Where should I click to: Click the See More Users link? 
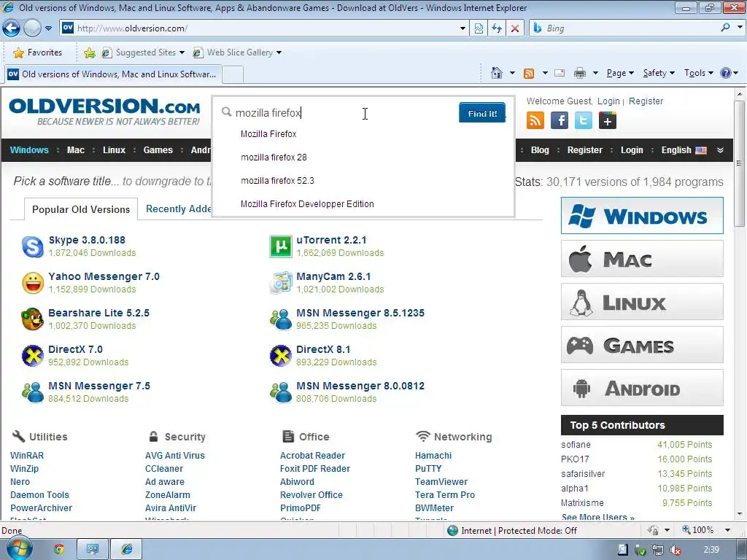pos(598,516)
